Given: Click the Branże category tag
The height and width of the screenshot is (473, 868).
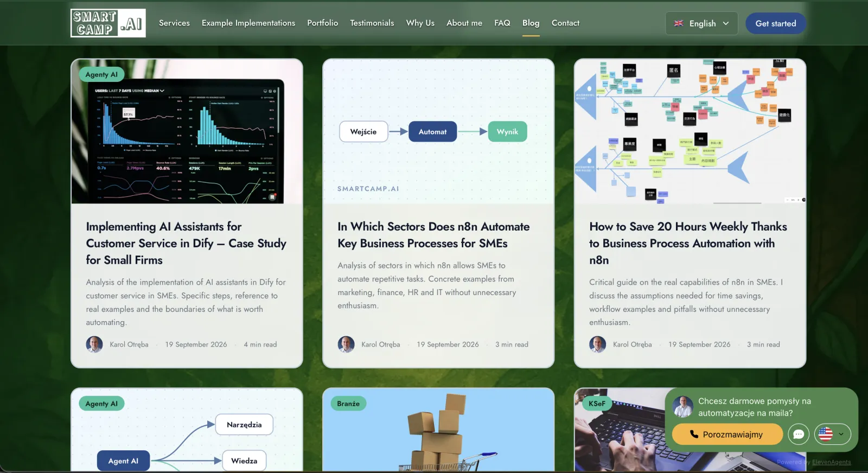Looking at the screenshot, I should (348, 404).
